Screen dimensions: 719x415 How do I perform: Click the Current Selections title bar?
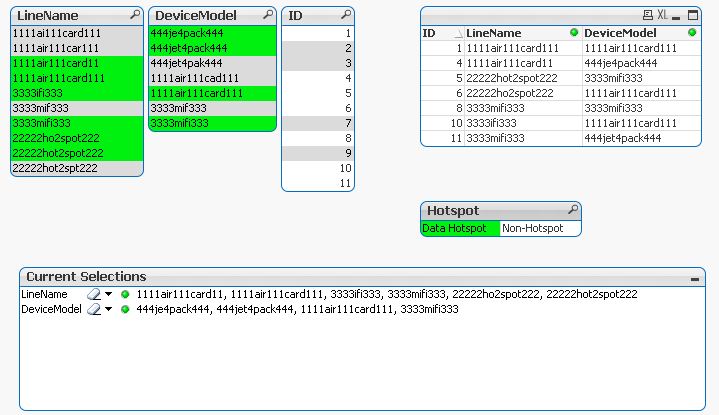(x=362, y=277)
